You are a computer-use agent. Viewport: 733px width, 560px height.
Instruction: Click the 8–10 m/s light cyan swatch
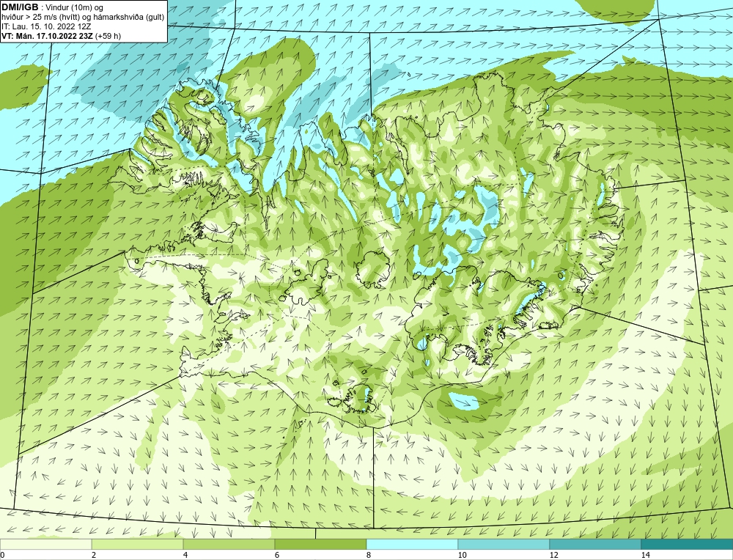pos(412,544)
